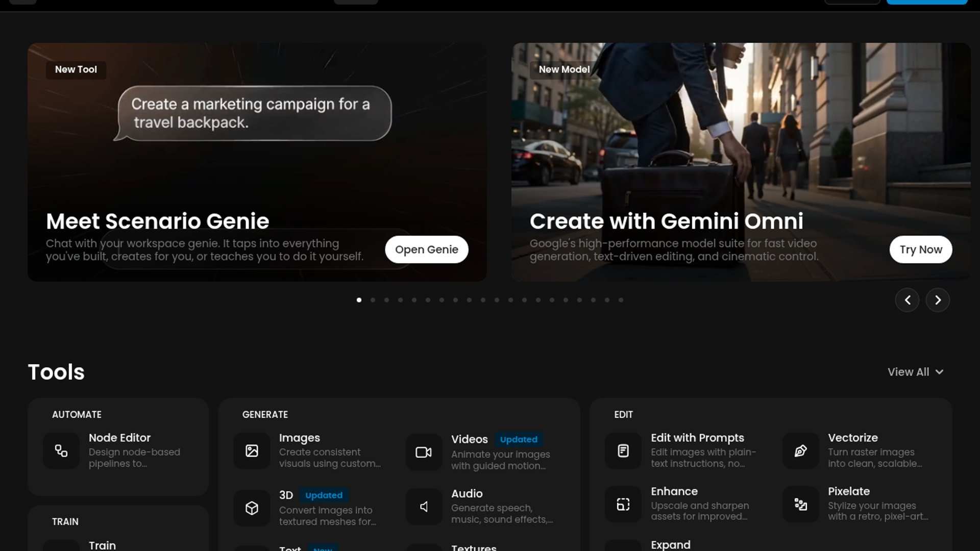Click the 'Create a marketing campaign' speech bubble
The height and width of the screenshot is (551, 980).
tap(253, 113)
